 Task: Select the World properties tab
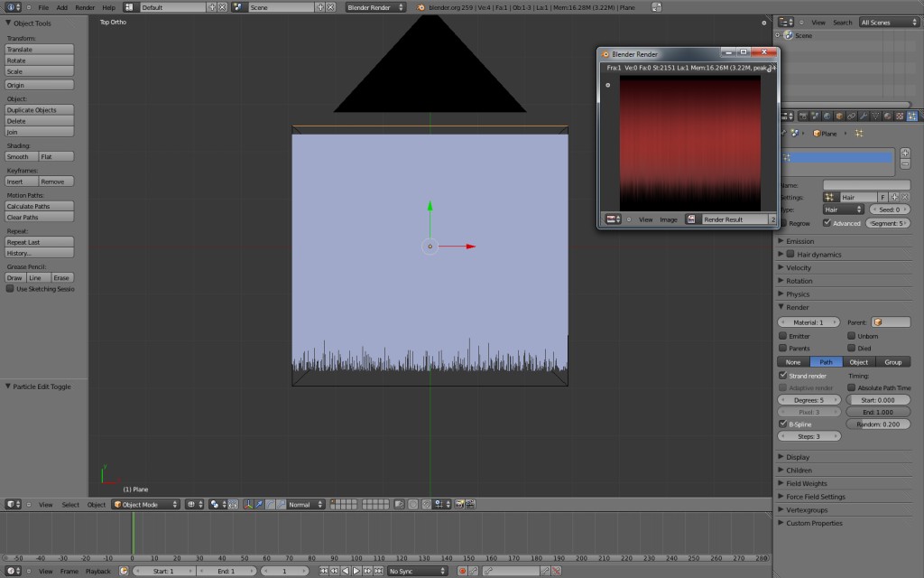827,116
